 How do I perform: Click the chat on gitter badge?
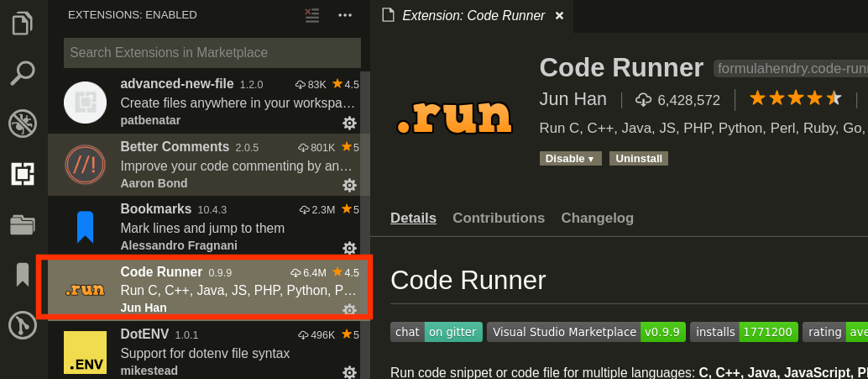click(x=437, y=332)
